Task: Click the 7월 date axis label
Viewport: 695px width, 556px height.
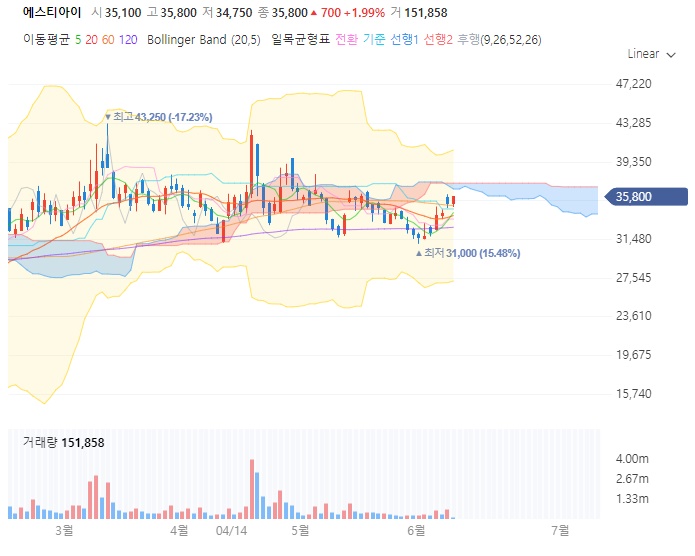Action: 561,530
